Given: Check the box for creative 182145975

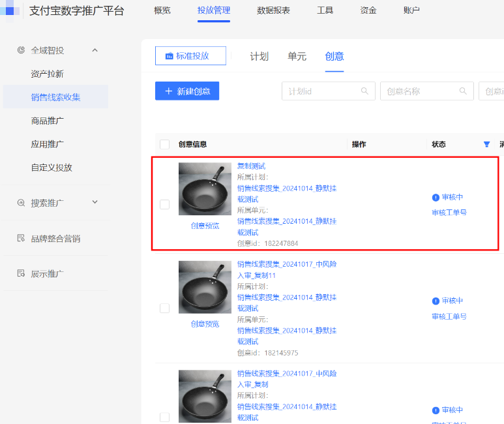Looking at the screenshot, I should pyautogui.click(x=164, y=308).
